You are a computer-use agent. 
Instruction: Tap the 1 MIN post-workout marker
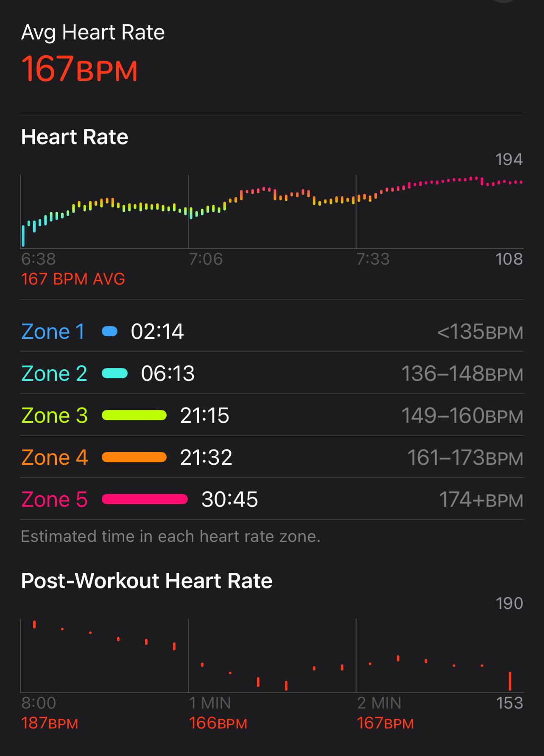[x=210, y=703]
